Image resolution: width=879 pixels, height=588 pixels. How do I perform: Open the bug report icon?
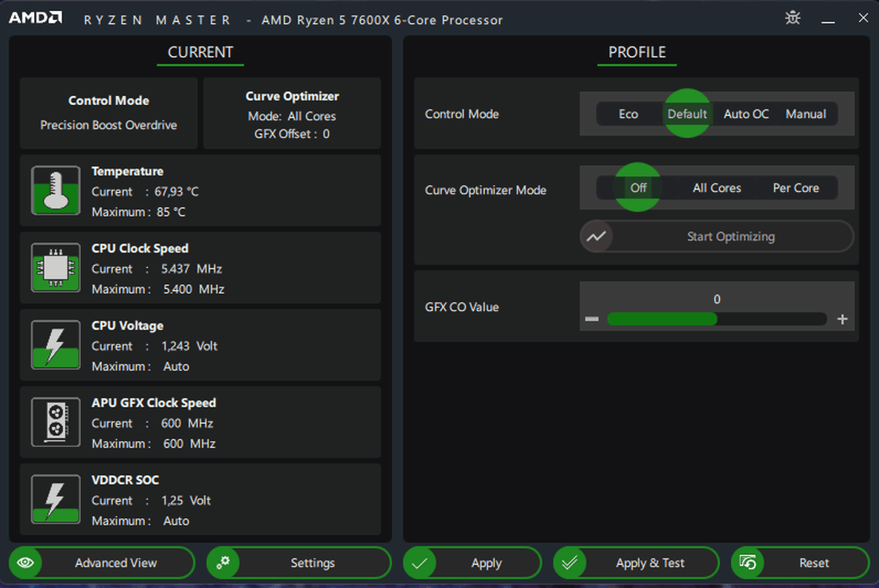(x=793, y=18)
